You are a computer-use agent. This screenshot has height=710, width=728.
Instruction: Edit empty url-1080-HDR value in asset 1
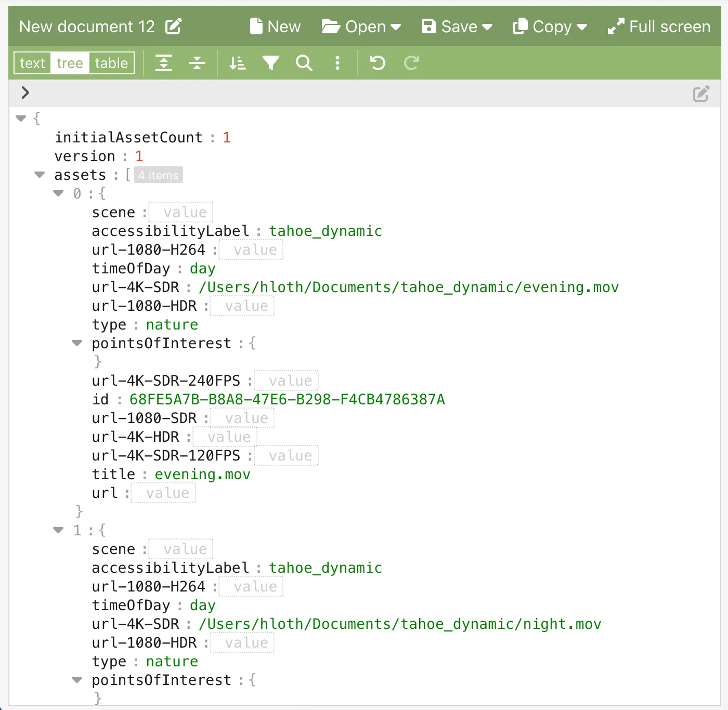(x=242, y=642)
